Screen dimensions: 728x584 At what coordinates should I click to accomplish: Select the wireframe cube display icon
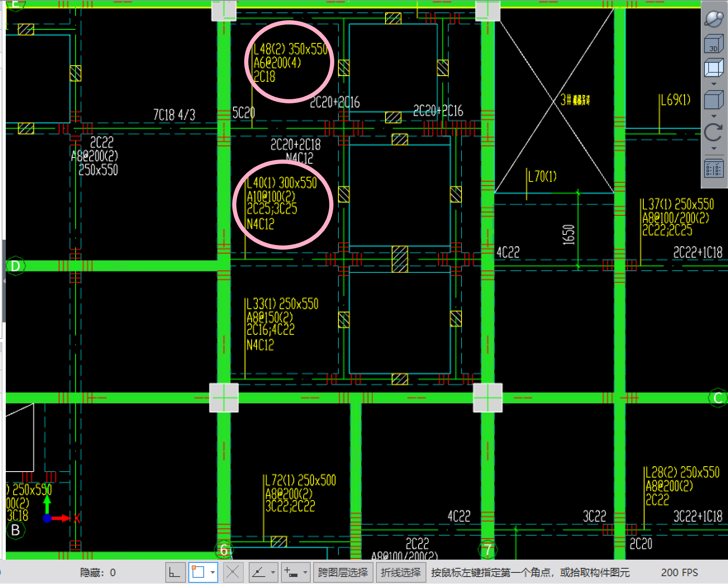click(714, 68)
